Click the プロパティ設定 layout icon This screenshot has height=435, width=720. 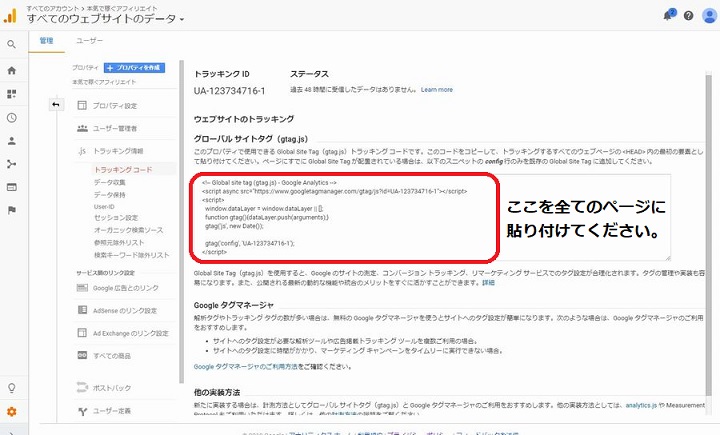tap(82, 105)
